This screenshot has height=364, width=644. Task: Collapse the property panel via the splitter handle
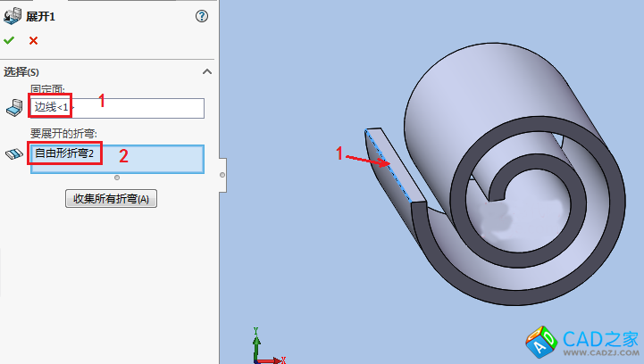pos(222,175)
